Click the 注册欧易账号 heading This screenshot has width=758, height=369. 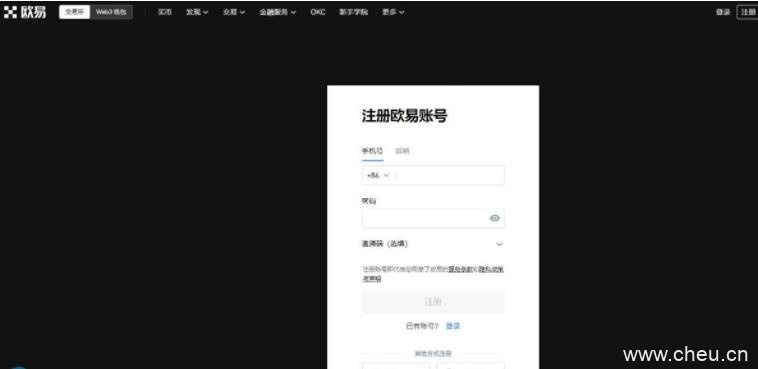405,116
